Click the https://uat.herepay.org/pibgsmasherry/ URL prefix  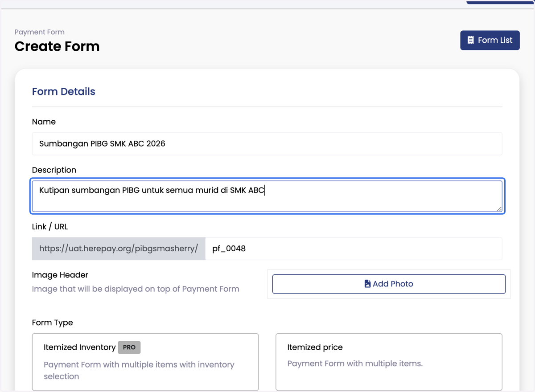[119, 249]
